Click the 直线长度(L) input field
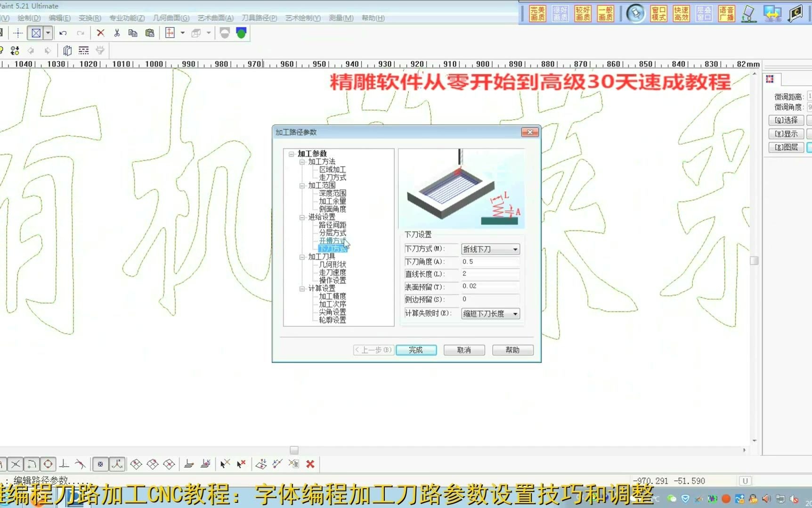The image size is (812, 508). (x=490, y=274)
